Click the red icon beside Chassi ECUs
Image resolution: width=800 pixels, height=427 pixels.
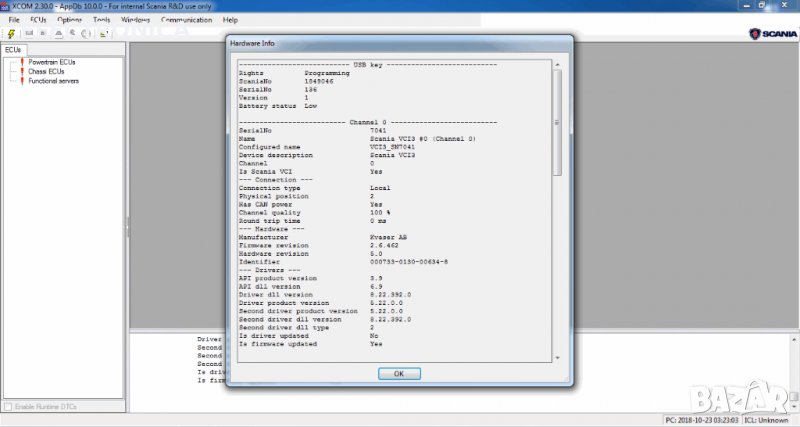tap(22, 71)
